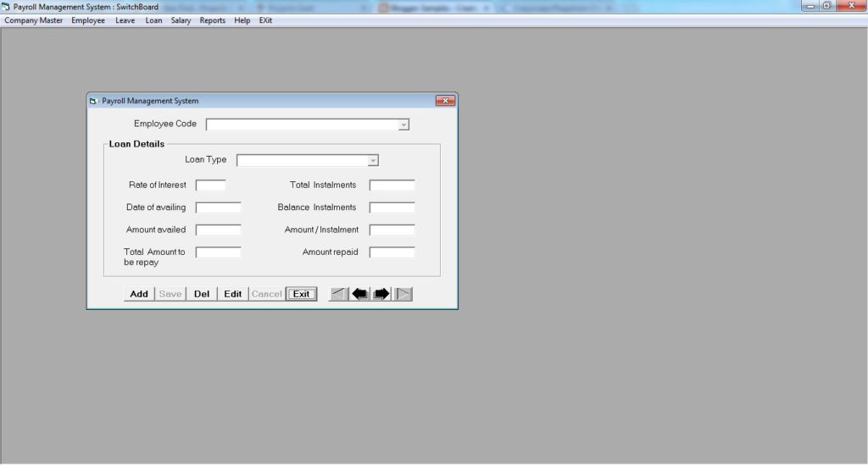
Task: Click the Exit button in loan form
Action: coord(301,294)
